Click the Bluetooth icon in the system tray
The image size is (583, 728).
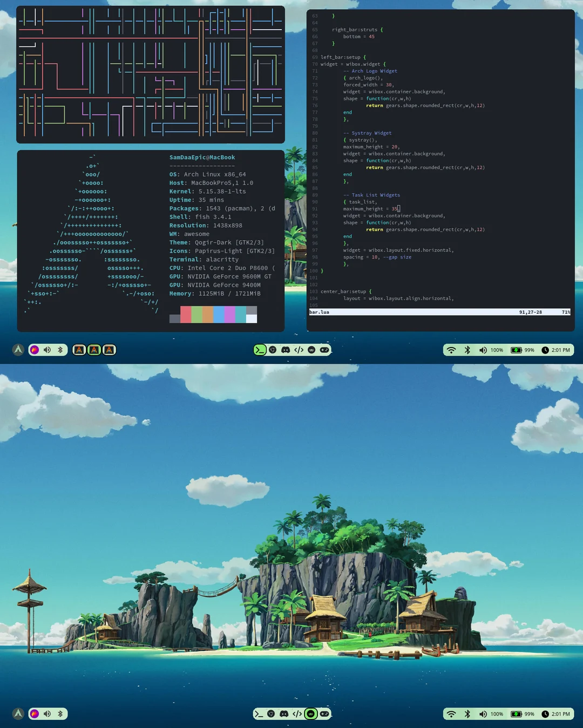click(x=467, y=350)
